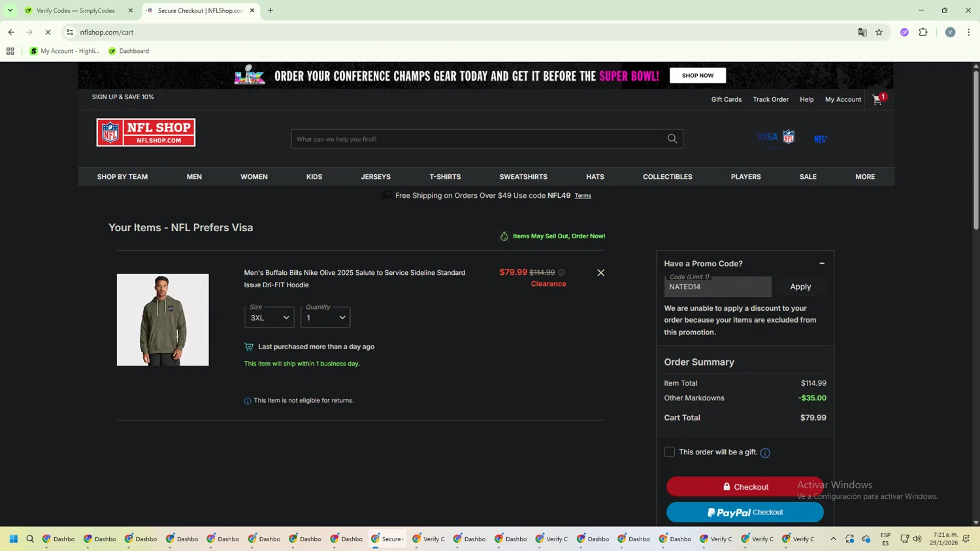Click the promo code input field
Viewport: 980px width, 551px height.
717,287
